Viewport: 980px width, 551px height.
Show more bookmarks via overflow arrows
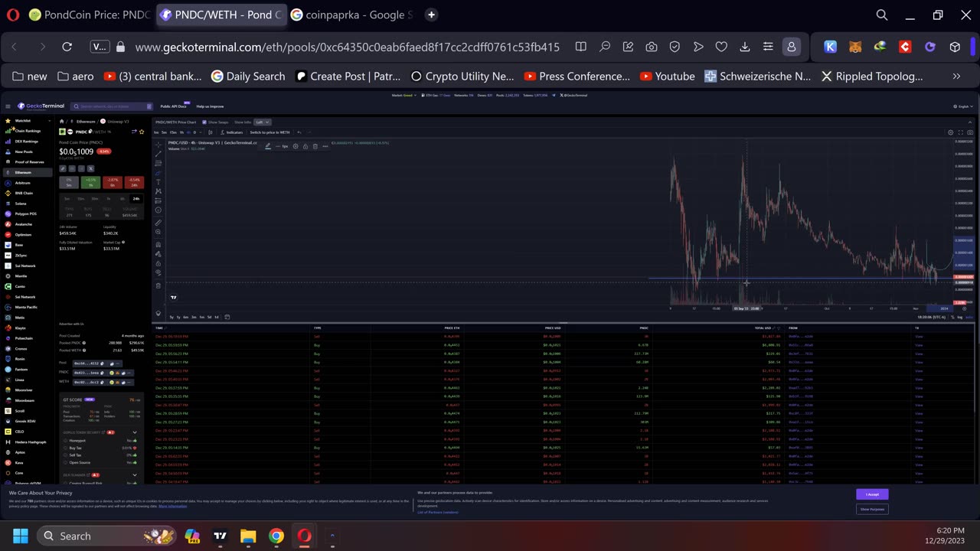tap(956, 77)
